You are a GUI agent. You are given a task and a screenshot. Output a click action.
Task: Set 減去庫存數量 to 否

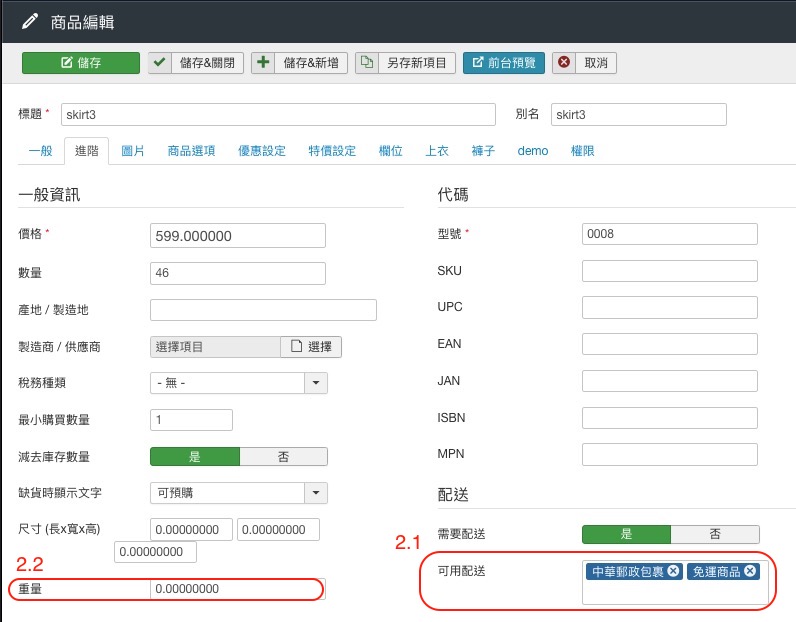283,456
